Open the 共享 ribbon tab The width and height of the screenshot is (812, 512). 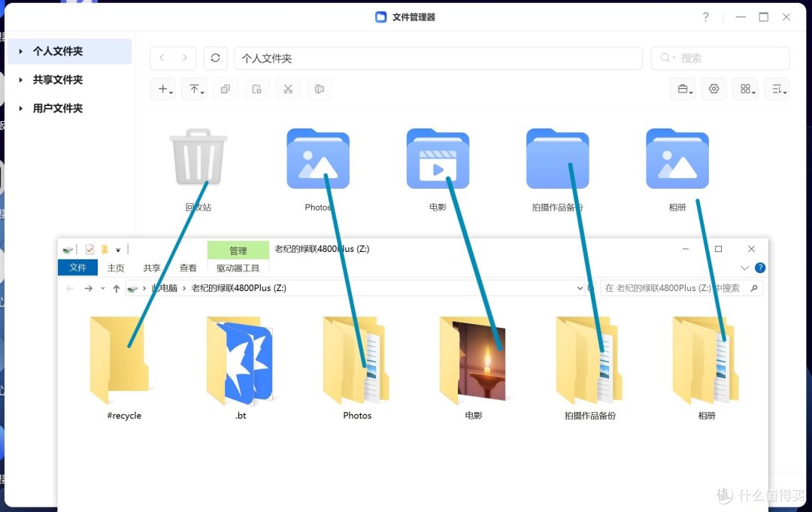tap(152, 268)
